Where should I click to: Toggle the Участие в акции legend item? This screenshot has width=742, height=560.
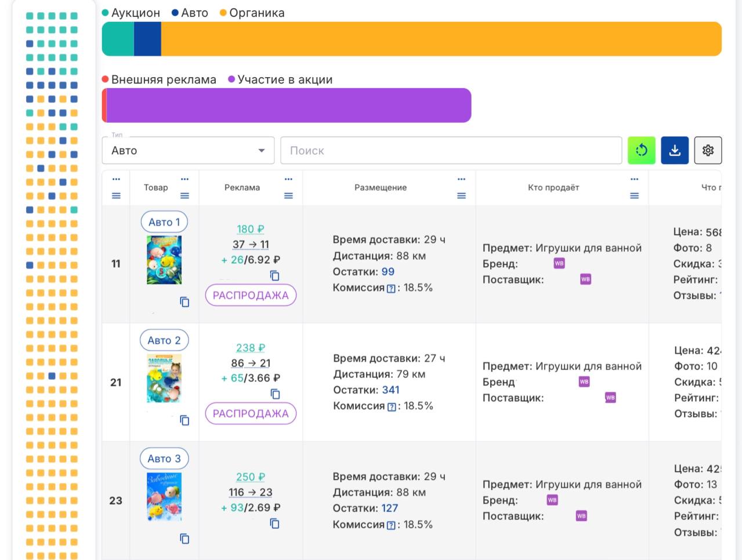pyautogui.click(x=280, y=79)
